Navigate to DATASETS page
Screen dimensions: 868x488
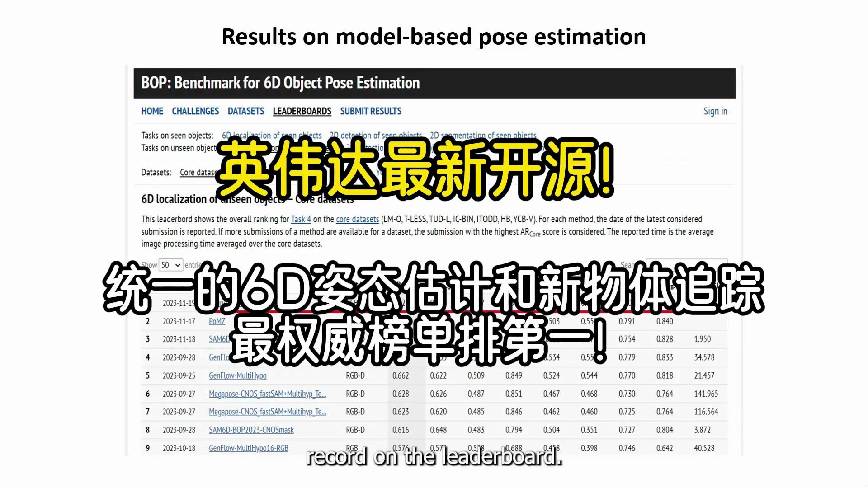tap(245, 111)
